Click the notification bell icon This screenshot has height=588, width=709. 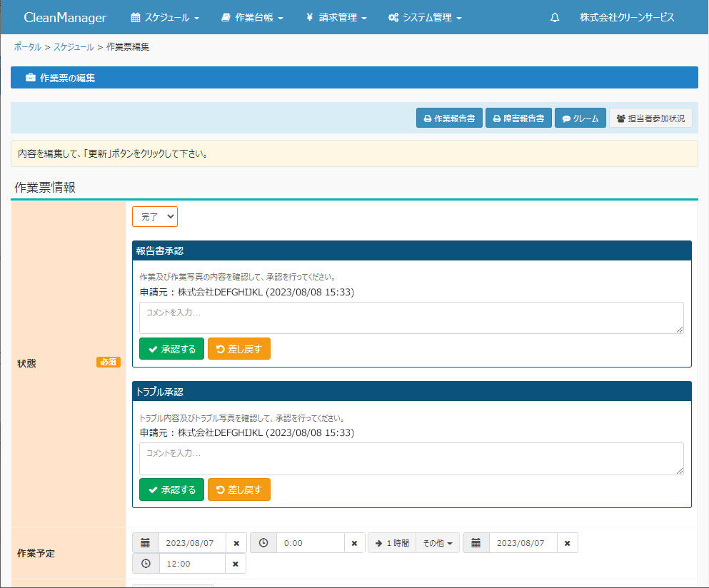point(555,18)
